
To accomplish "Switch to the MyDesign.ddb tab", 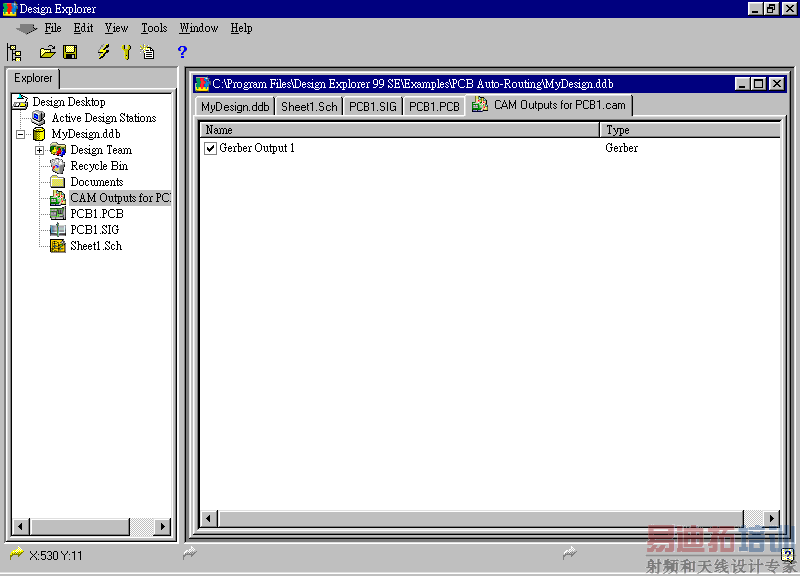I will (x=235, y=107).
